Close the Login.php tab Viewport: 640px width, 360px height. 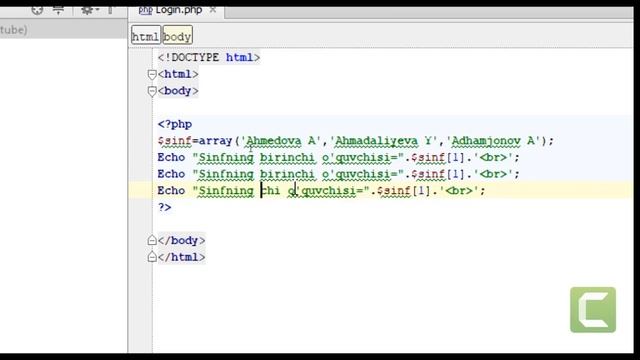213,10
